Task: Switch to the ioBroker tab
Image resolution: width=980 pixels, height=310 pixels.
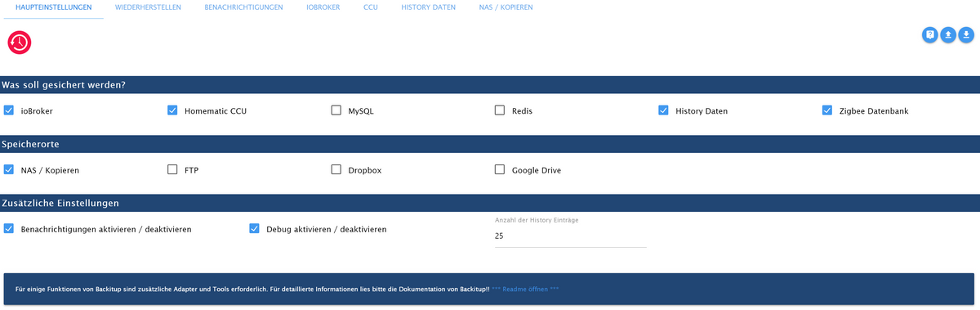Action: click(x=323, y=7)
